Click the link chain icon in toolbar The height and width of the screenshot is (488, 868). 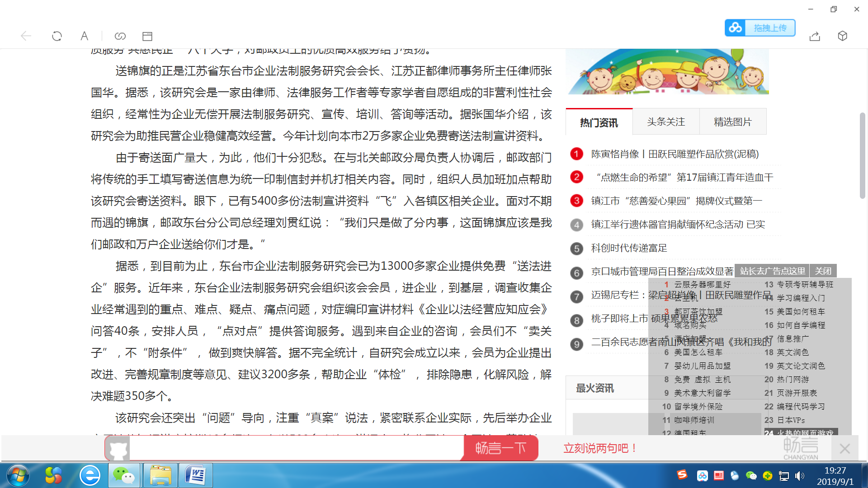coord(120,36)
